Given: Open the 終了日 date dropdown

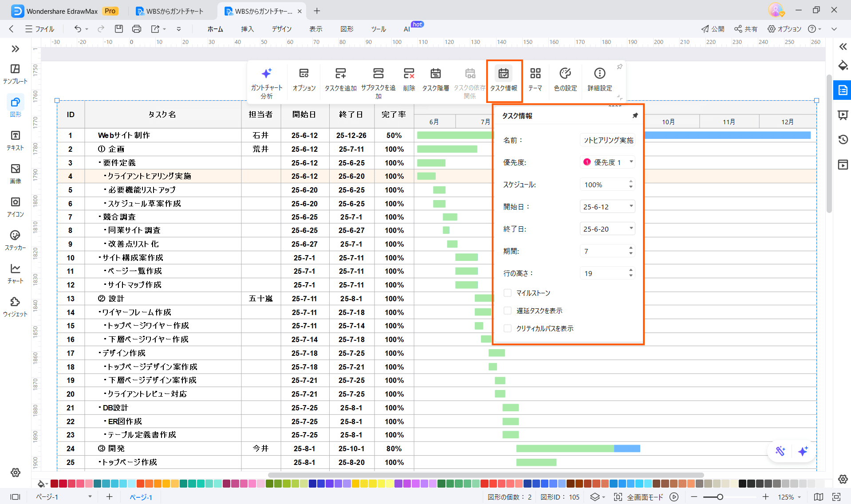Looking at the screenshot, I should coord(631,229).
